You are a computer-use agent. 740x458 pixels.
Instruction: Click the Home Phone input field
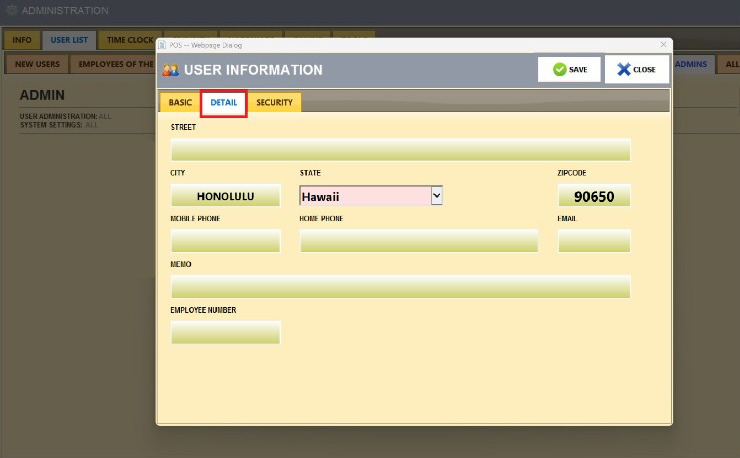pos(419,241)
